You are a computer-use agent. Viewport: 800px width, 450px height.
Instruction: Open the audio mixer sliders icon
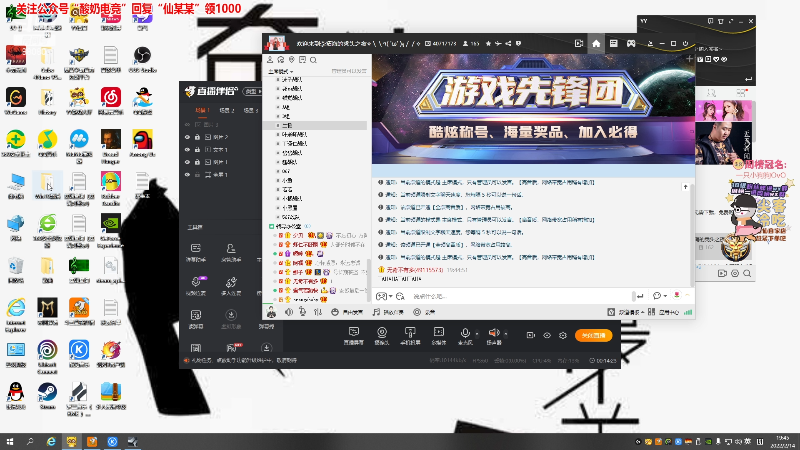(318, 312)
